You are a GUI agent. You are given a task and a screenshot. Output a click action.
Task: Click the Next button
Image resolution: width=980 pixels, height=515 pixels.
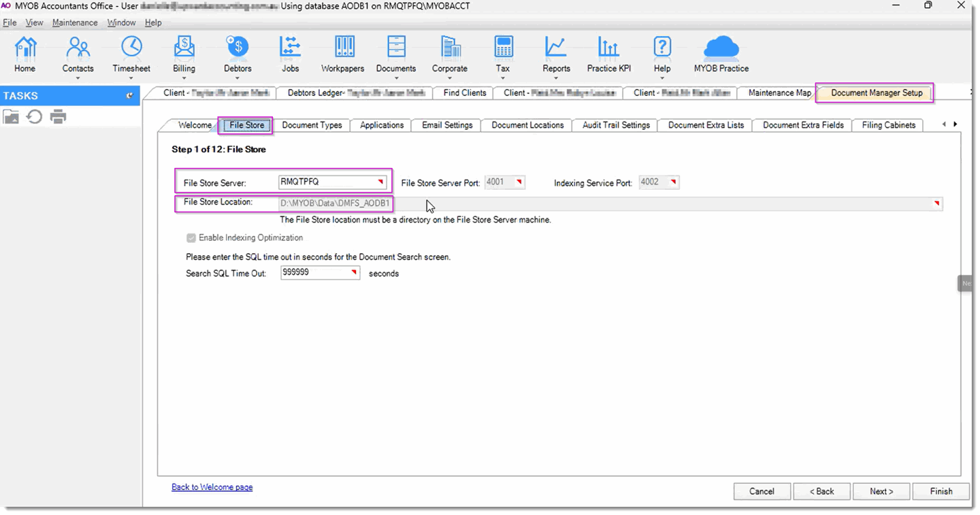[x=881, y=491]
